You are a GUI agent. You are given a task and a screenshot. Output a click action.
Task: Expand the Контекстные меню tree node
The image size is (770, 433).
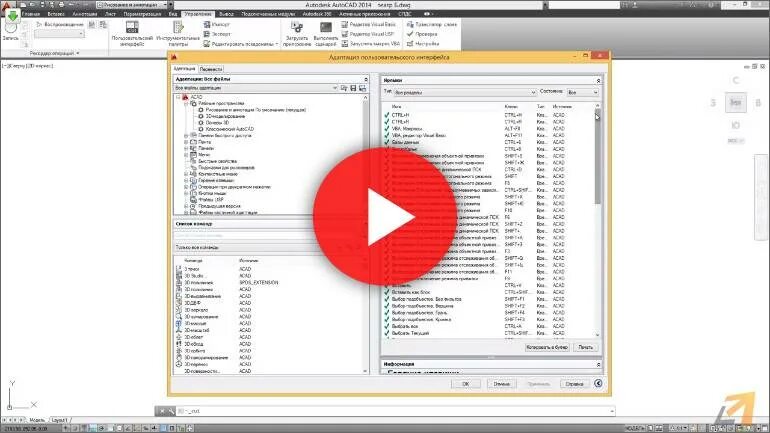click(x=186, y=174)
